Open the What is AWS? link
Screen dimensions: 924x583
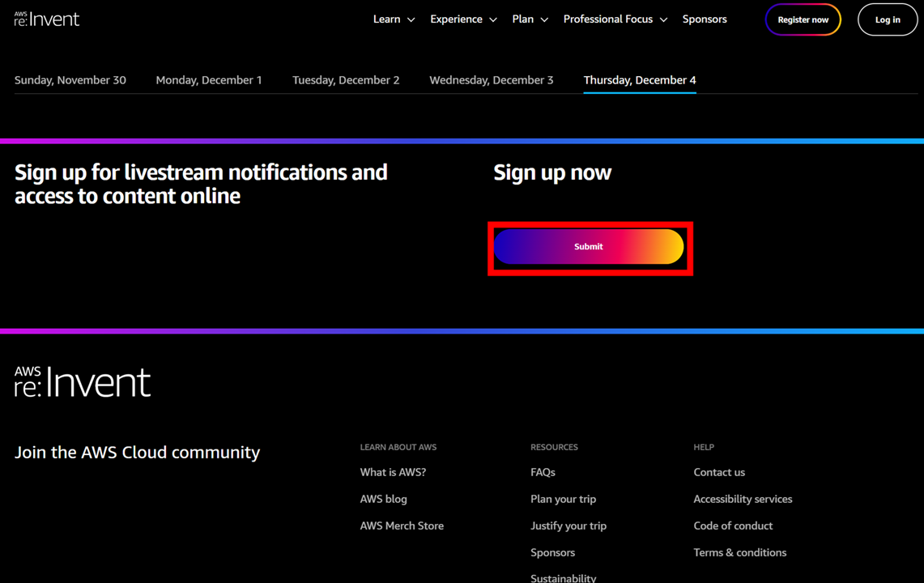point(393,472)
